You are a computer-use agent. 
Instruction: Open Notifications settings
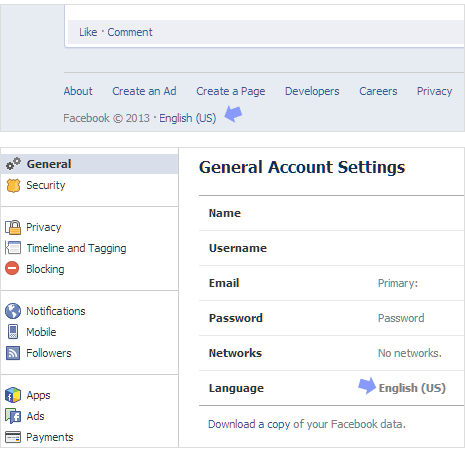[x=56, y=311]
